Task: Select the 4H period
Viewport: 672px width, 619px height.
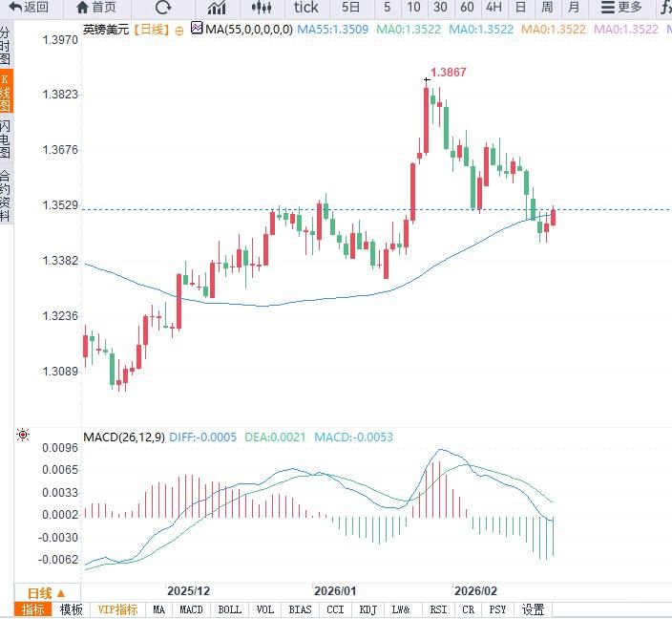Action: 493,8
